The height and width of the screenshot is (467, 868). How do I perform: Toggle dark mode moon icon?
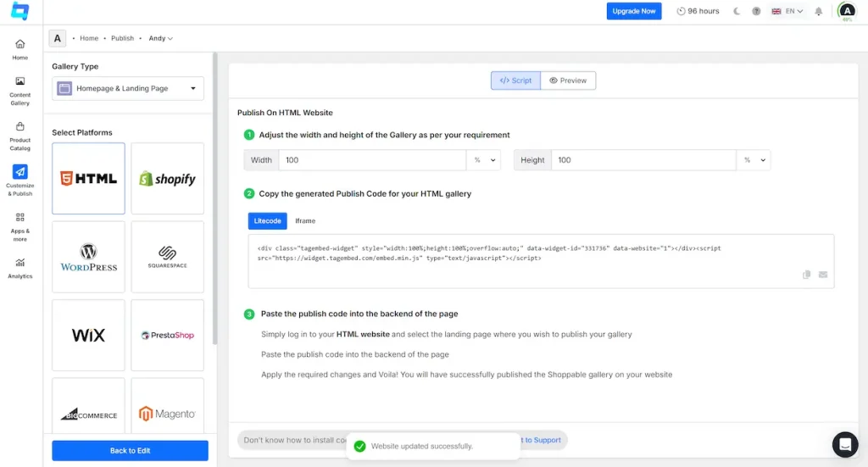tap(737, 11)
